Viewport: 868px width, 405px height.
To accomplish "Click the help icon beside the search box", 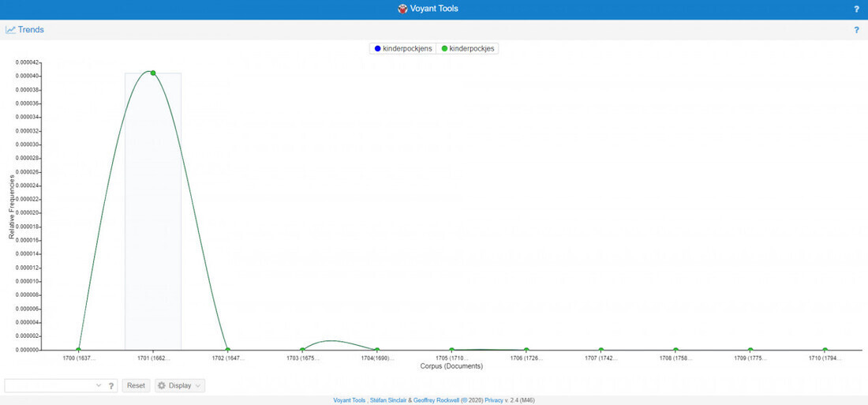I will coord(110,385).
